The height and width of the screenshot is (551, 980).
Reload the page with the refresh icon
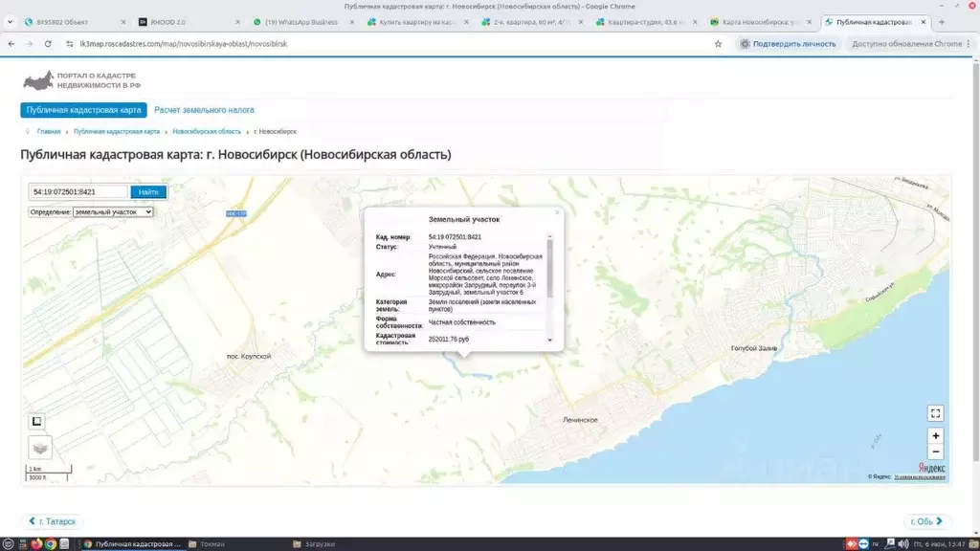click(x=48, y=44)
